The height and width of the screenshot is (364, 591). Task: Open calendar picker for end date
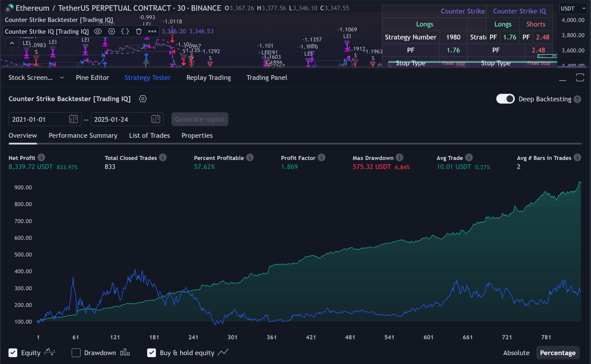[156, 119]
